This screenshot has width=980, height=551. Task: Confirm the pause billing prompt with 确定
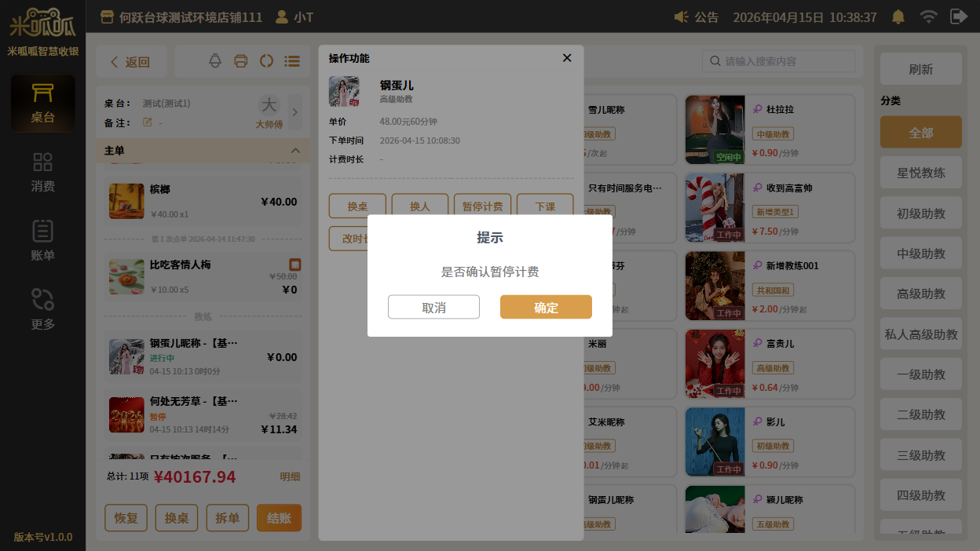(546, 307)
